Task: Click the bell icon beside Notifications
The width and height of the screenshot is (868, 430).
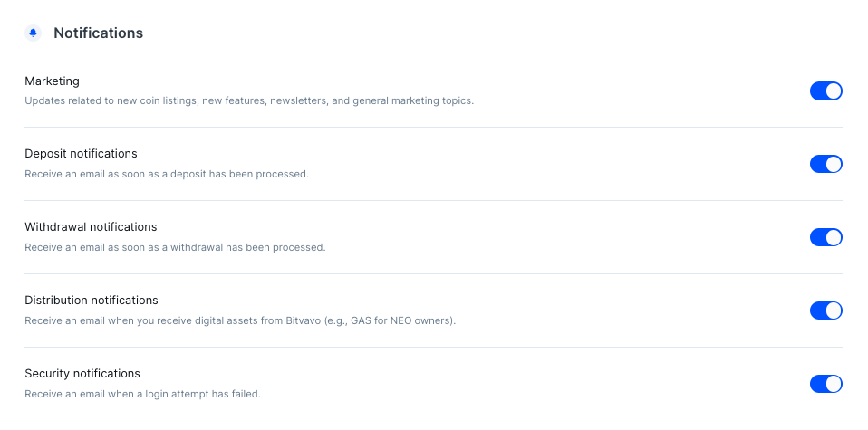Action: coord(34,33)
